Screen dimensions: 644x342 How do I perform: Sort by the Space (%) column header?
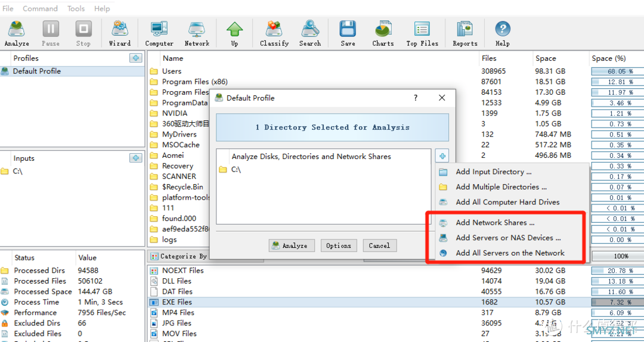616,58
